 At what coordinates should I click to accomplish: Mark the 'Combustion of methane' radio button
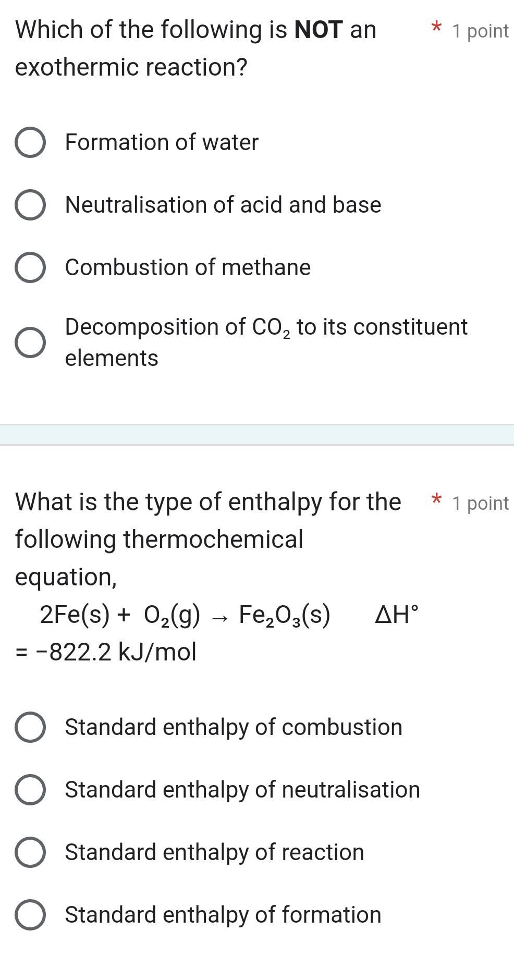[30, 267]
